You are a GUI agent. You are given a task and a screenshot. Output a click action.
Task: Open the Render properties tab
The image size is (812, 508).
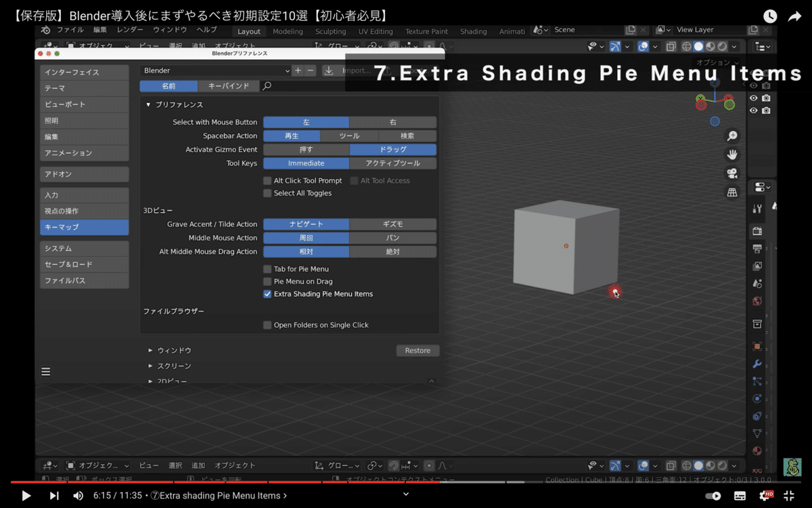point(757,231)
